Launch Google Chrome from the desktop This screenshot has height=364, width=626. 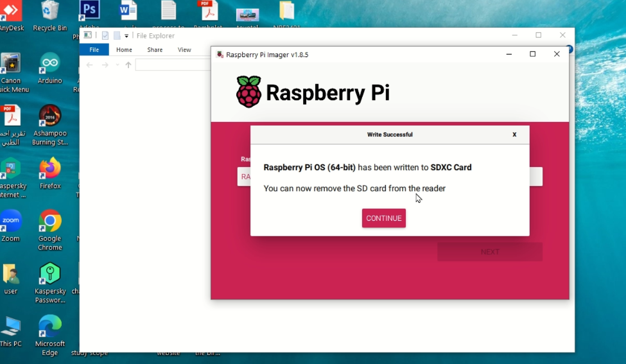(50, 230)
